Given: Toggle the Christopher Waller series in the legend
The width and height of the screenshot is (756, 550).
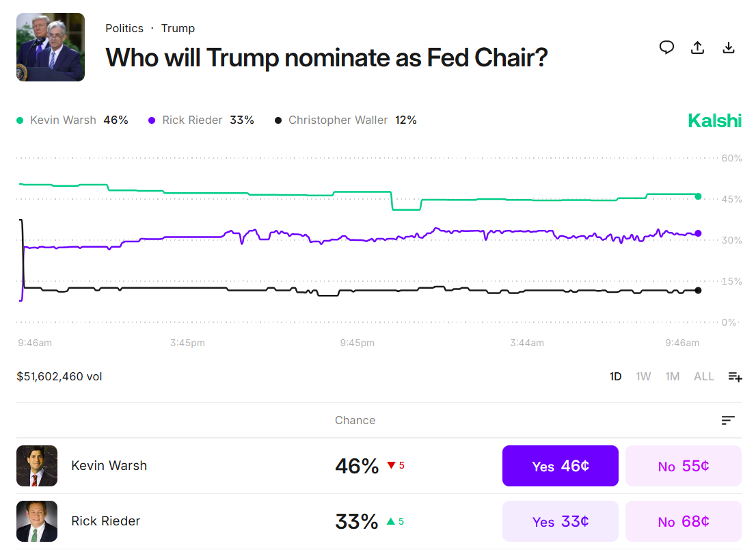Looking at the screenshot, I should 338,120.
